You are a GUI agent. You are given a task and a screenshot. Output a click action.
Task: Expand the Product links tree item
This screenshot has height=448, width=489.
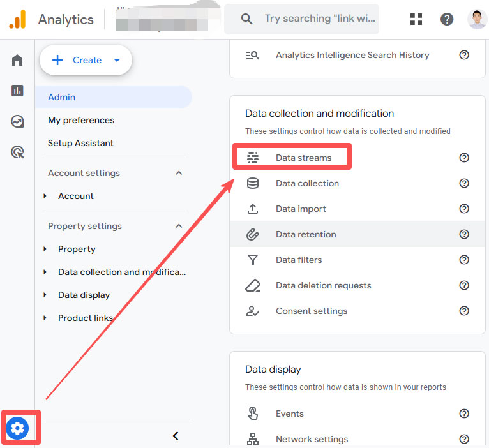point(45,318)
